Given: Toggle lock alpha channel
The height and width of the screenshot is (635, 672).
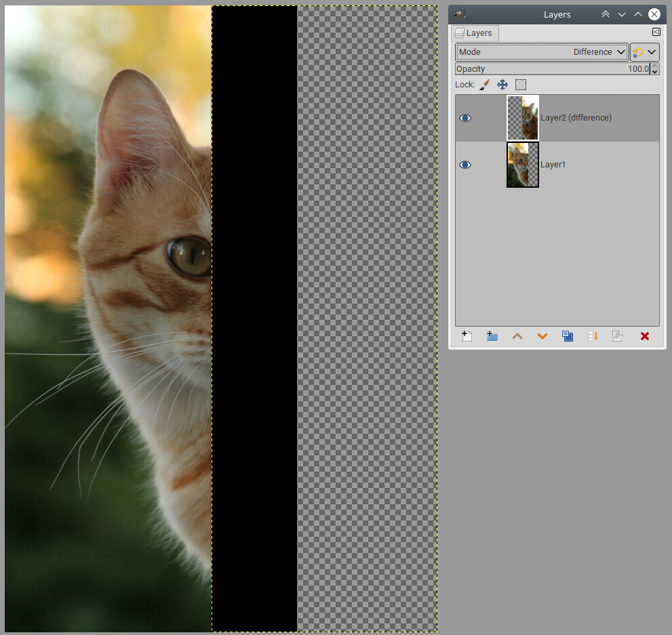Looking at the screenshot, I should click(521, 85).
